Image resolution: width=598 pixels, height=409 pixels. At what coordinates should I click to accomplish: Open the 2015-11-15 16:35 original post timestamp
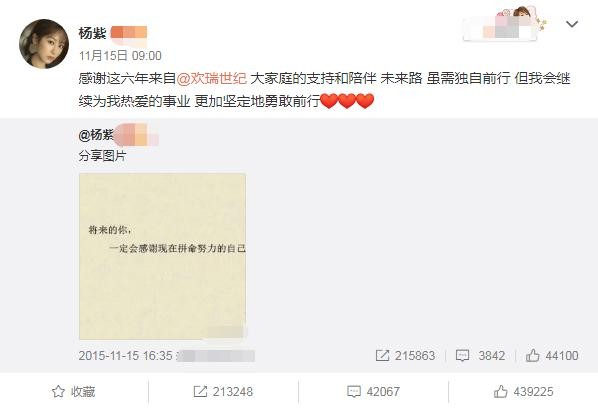125,356
